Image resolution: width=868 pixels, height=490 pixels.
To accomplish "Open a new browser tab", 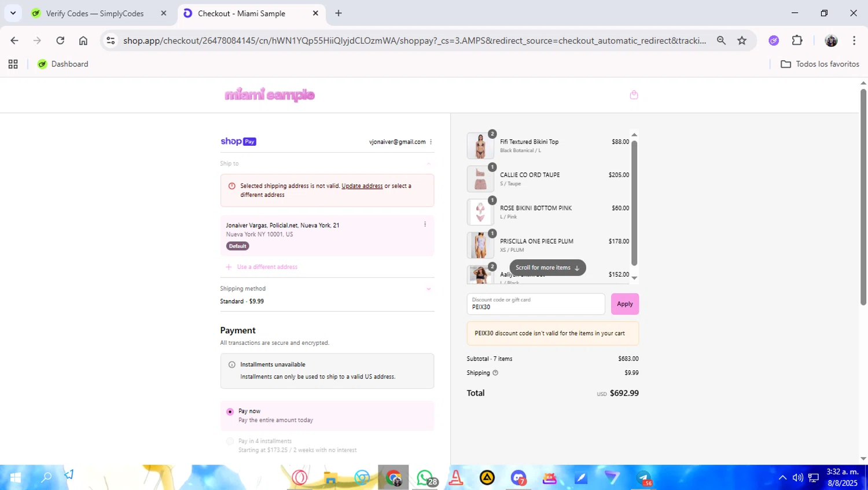I will coord(339,13).
